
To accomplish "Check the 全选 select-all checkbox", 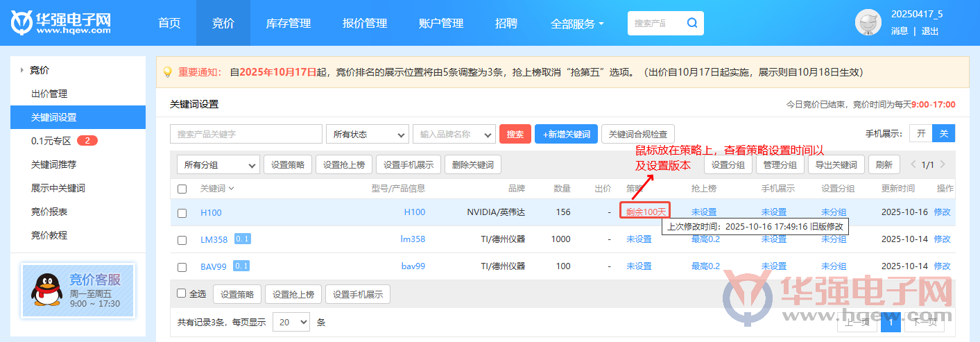I will coord(182,293).
